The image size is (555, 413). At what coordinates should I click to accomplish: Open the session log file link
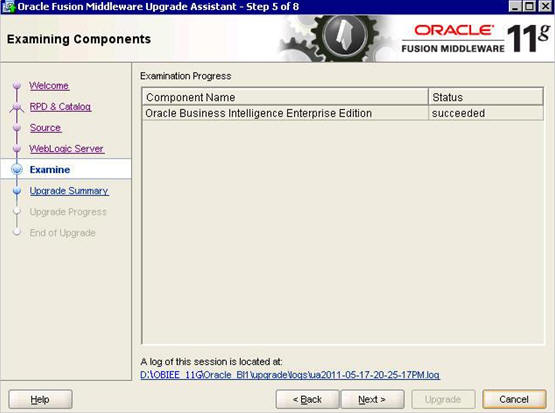coord(290,375)
